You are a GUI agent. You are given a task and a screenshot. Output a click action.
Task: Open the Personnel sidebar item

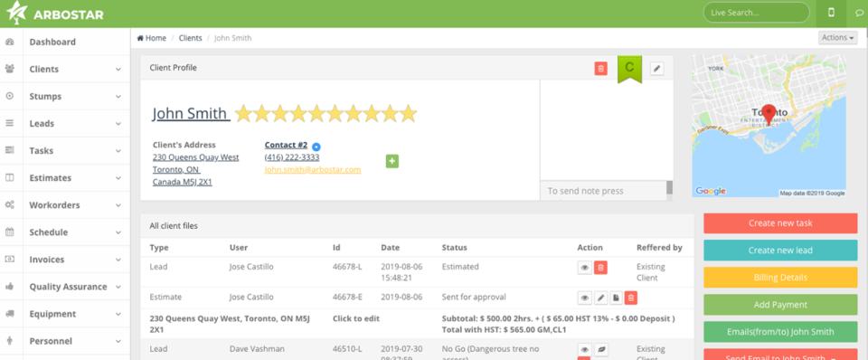51,341
